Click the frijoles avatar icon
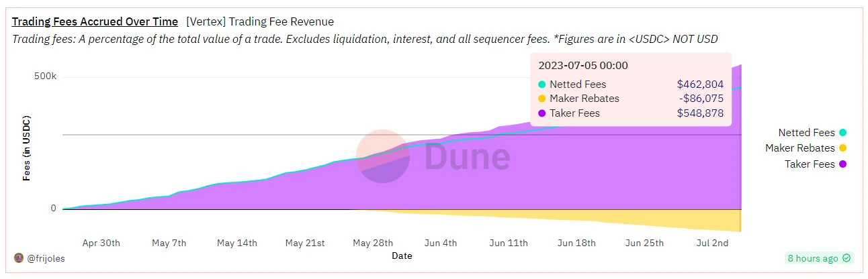868x279 pixels. click(19, 258)
